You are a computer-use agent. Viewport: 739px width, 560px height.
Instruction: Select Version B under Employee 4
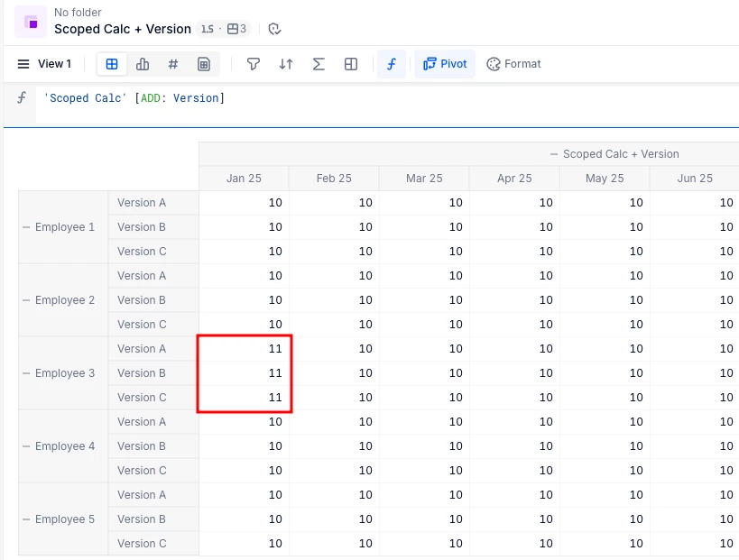coord(153,446)
